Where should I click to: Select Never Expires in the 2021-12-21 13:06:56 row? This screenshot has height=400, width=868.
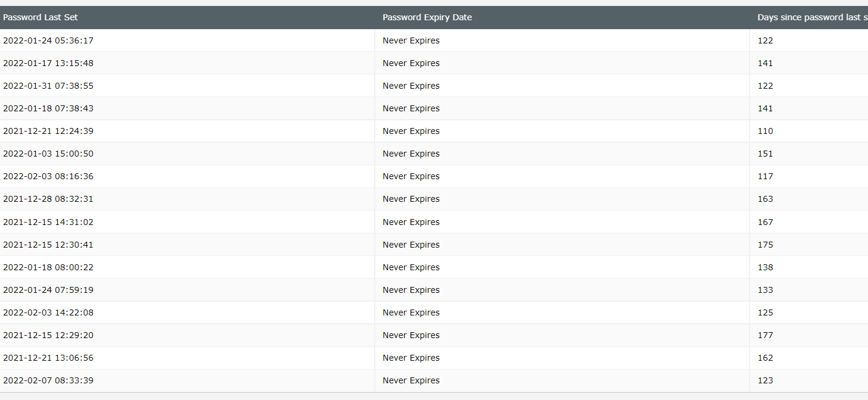411,358
